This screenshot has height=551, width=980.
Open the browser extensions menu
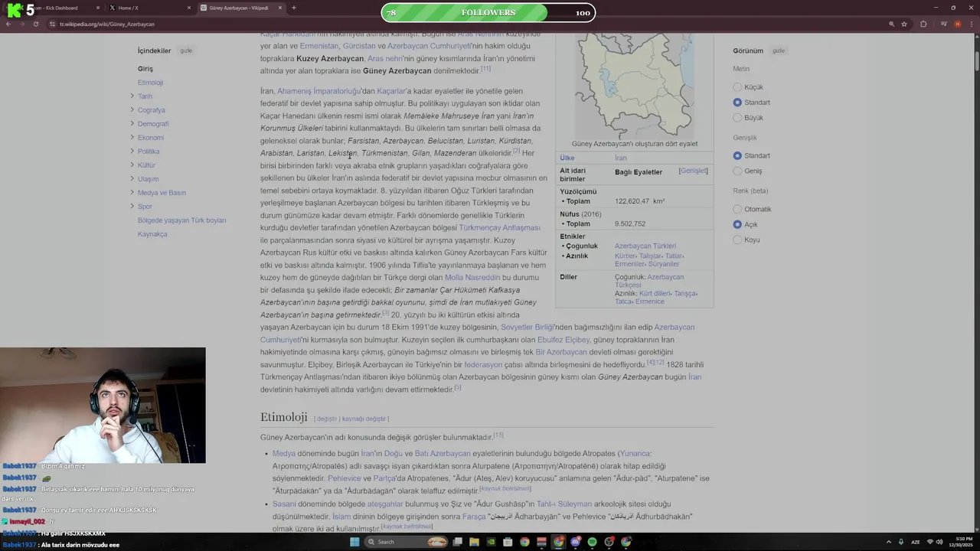point(923,24)
